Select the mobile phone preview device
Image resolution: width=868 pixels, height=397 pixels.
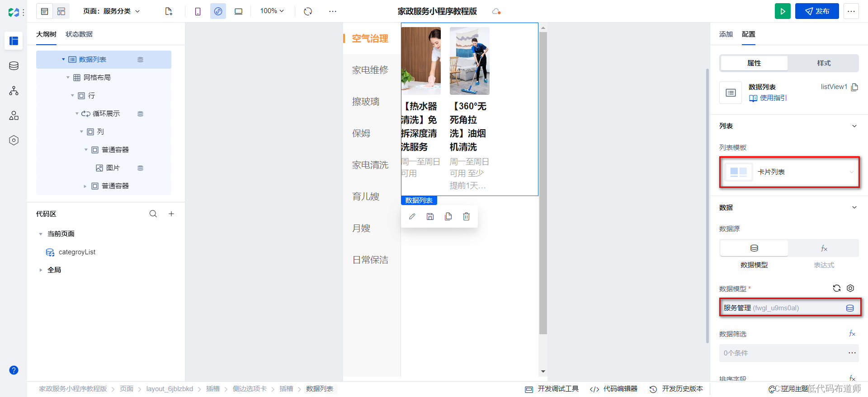[x=198, y=11]
